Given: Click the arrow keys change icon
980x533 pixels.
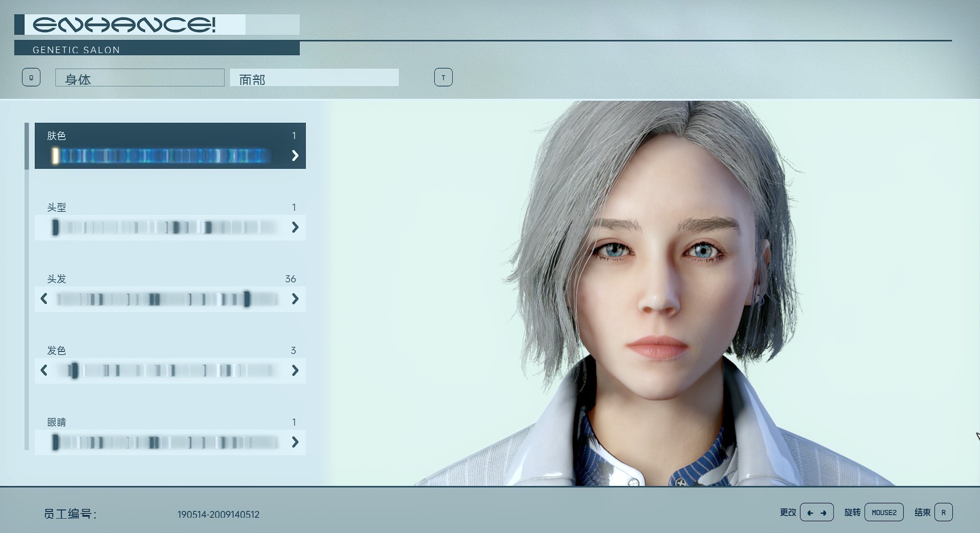Looking at the screenshot, I should 816,513.
